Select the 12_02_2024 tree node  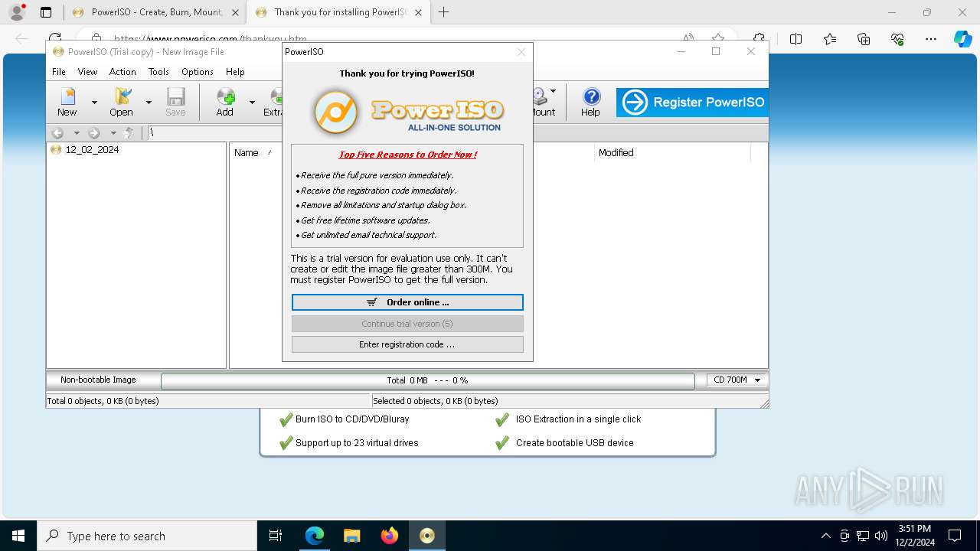click(92, 150)
